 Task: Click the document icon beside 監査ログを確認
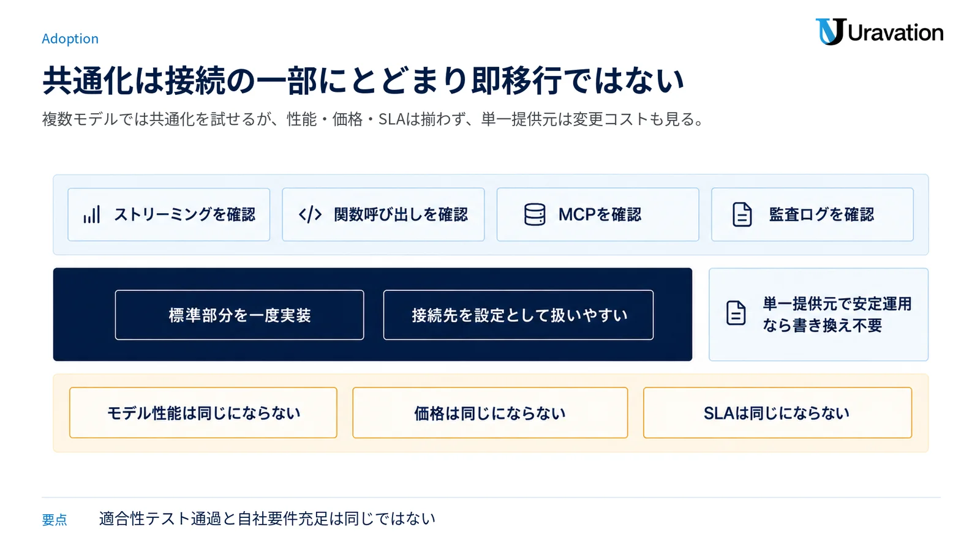[x=742, y=214]
